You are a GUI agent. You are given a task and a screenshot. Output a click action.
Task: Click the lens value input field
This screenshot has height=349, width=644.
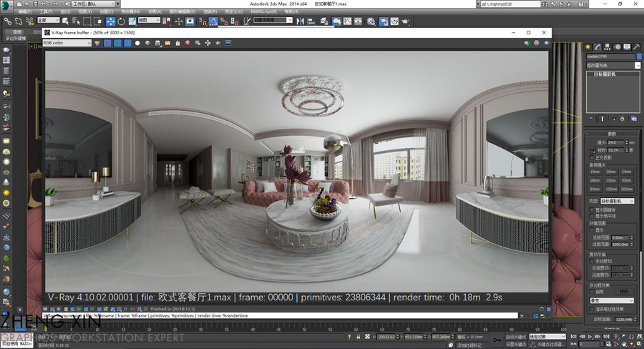[x=615, y=142]
